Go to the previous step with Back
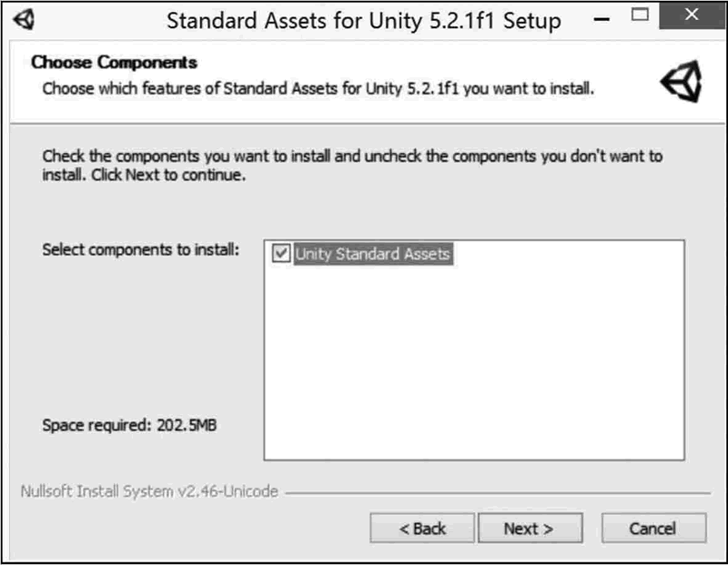This screenshot has width=728, height=565. 422,529
